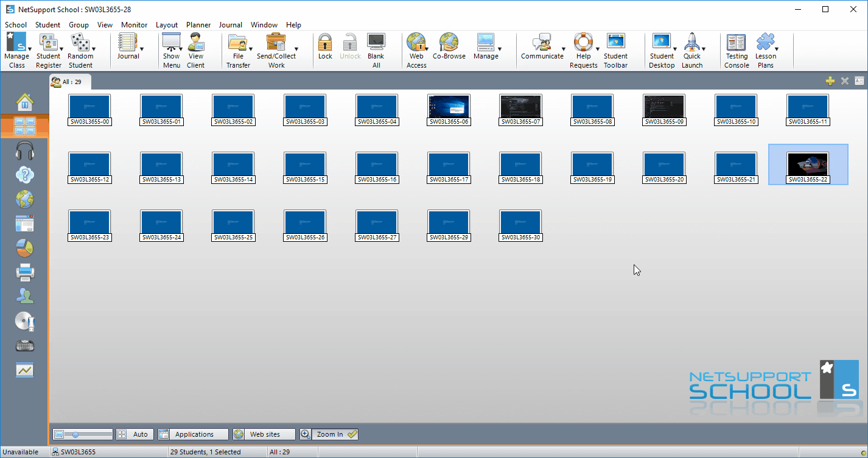Screen dimensions: 868x458
Task: Adjust the thumbnail size slider
Action: click(x=75, y=434)
